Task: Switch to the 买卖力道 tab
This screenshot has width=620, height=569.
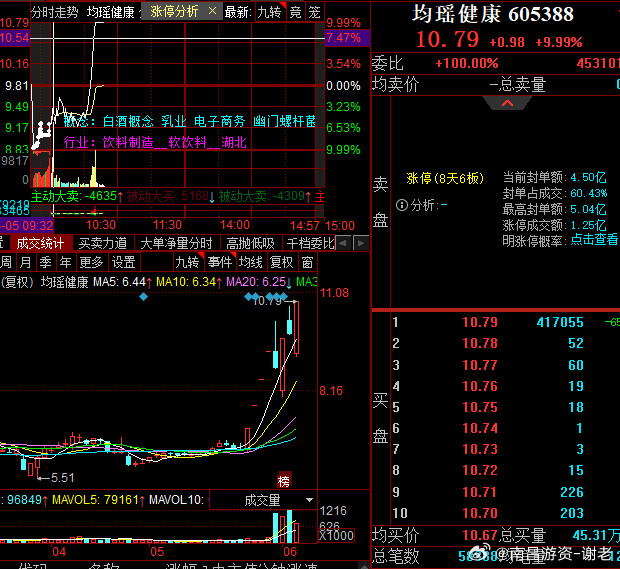Action: [103, 243]
